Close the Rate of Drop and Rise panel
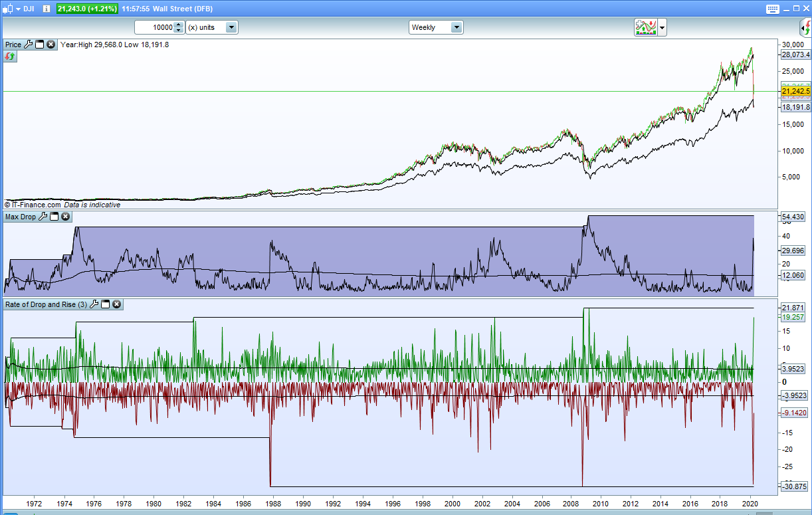812x515 pixels. point(116,304)
